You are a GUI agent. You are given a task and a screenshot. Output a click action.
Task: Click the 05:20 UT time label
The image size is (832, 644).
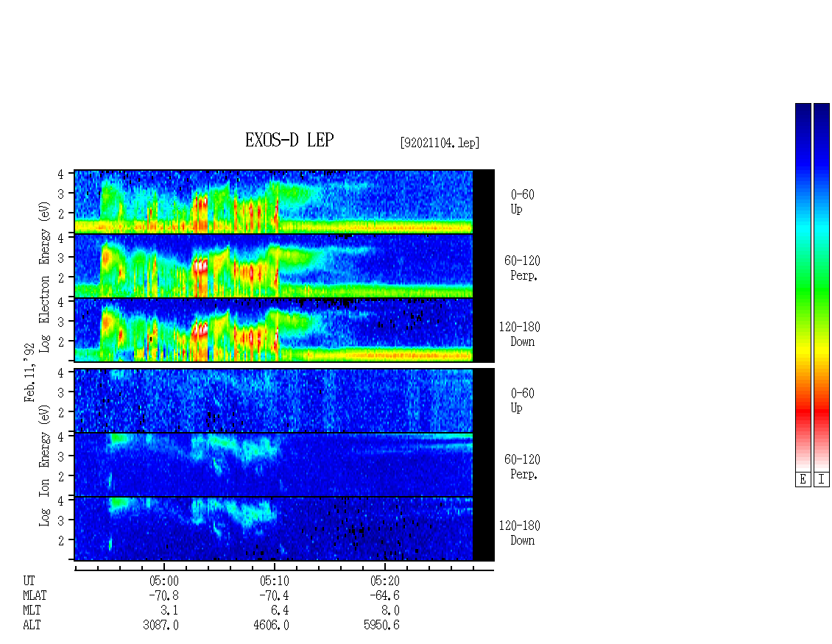coord(384,581)
